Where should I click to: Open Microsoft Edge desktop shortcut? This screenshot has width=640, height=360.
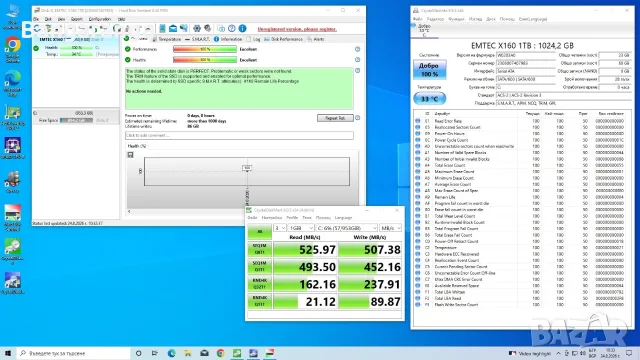pyautogui.click(x=13, y=83)
